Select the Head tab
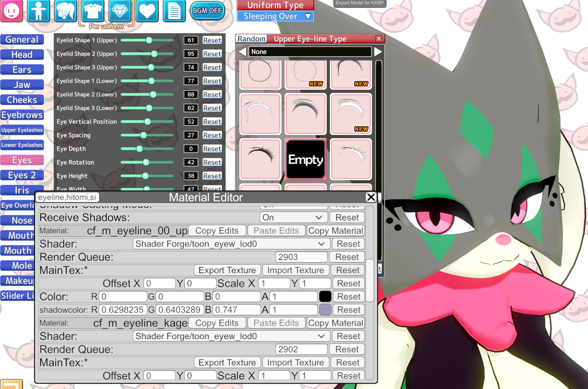588x389 pixels. click(22, 55)
